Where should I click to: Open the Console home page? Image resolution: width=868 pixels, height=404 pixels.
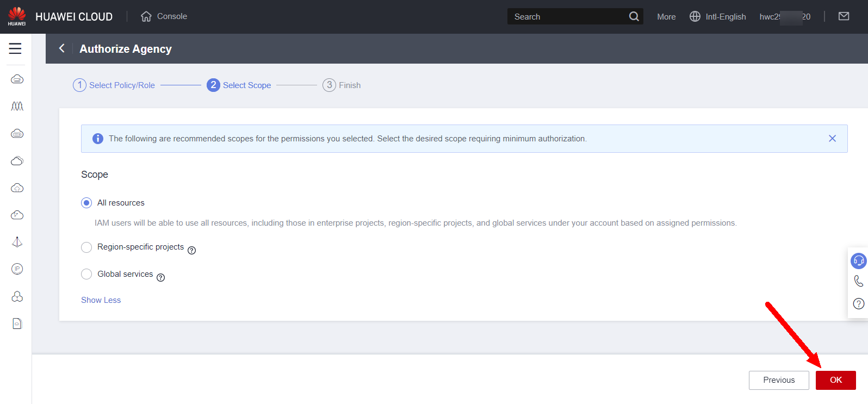pyautogui.click(x=164, y=16)
